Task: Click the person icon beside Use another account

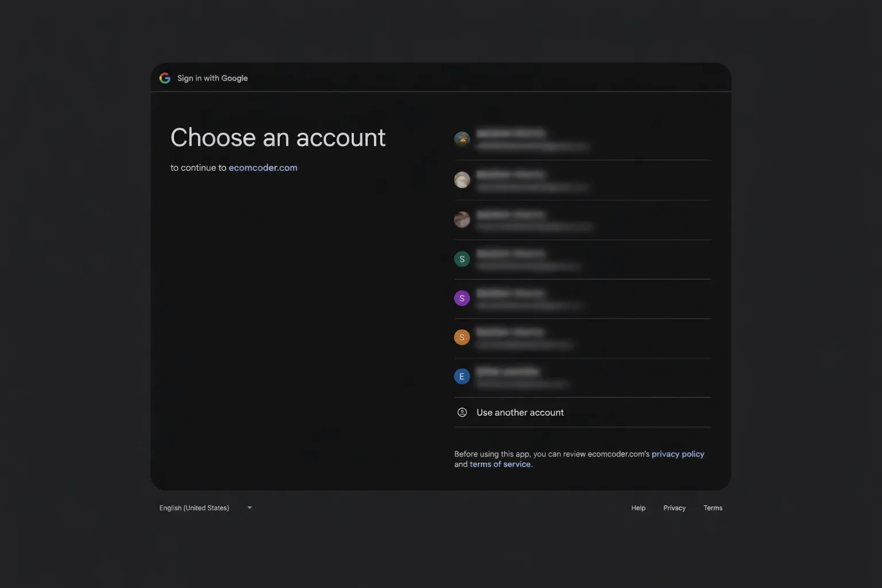Action: pos(462,412)
